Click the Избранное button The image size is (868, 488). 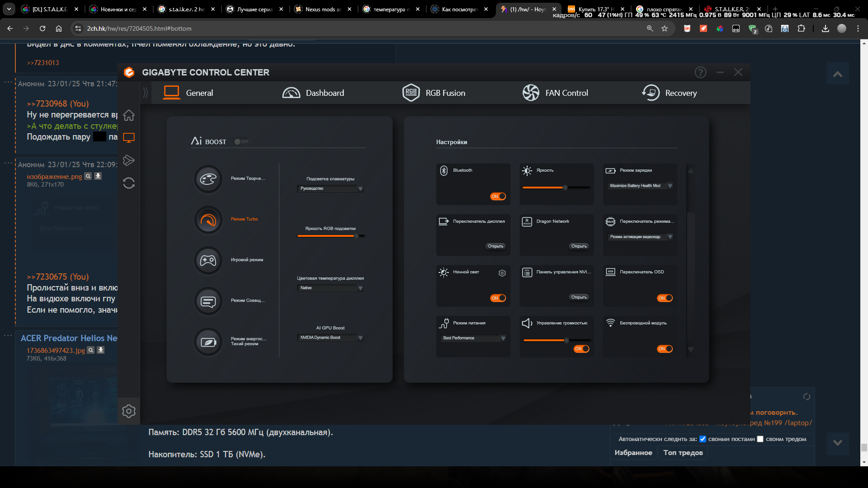click(633, 453)
